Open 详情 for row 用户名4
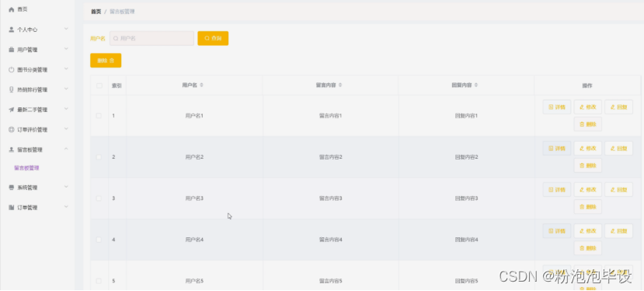The width and height of the screenshot is (644, 291). click(x=557, y=231)
